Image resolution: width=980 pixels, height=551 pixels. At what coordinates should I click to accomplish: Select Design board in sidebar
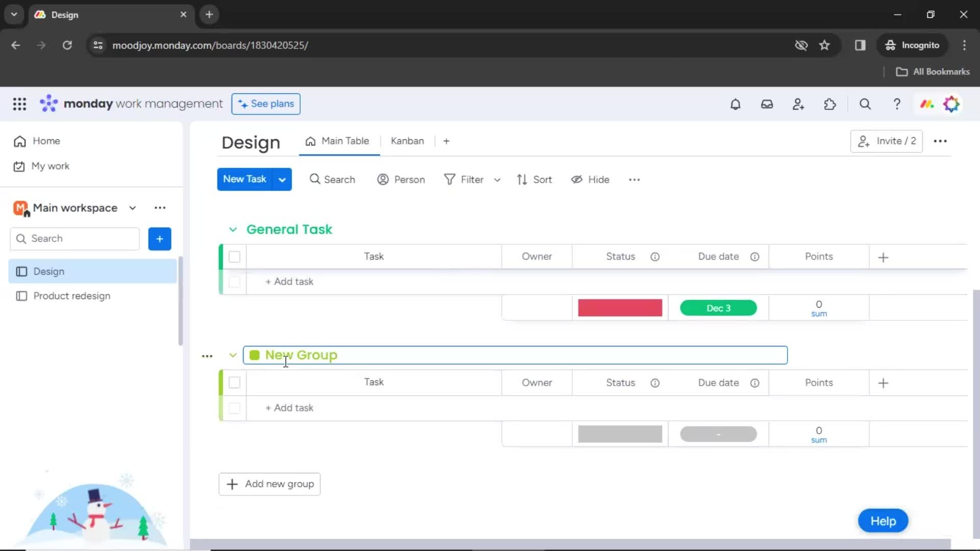(x=92, y=271)
